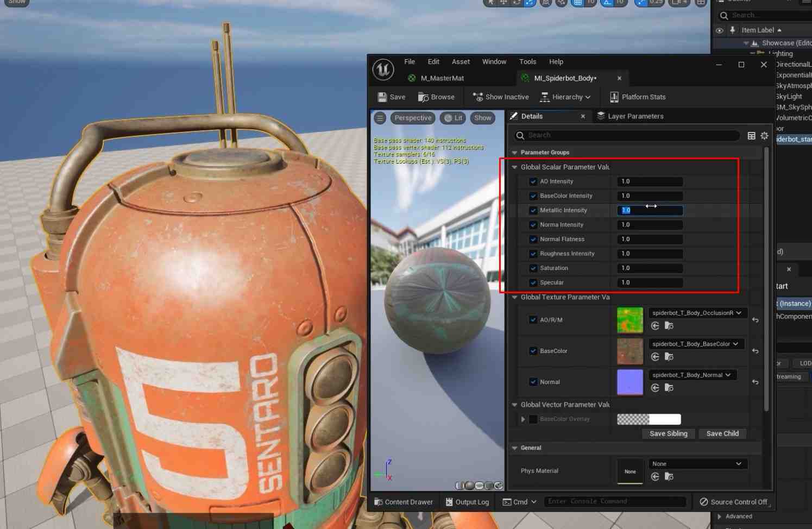Use selected asset for the AO/R/M texture
This screenshot has height=529, width=812.
tap(655, 326)
